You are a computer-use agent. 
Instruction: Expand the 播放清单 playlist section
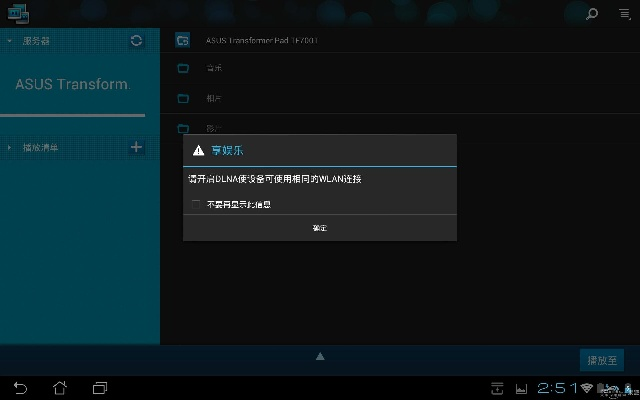10,148
